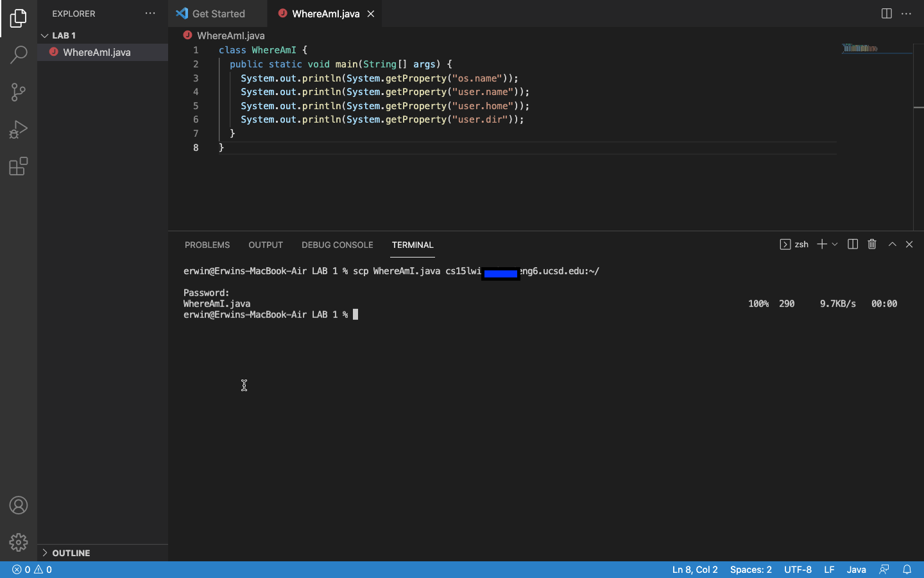Viewport: 924px width, 578px height.
Task: Collapse the LAB 1 folder section
Action: [103, 35]
